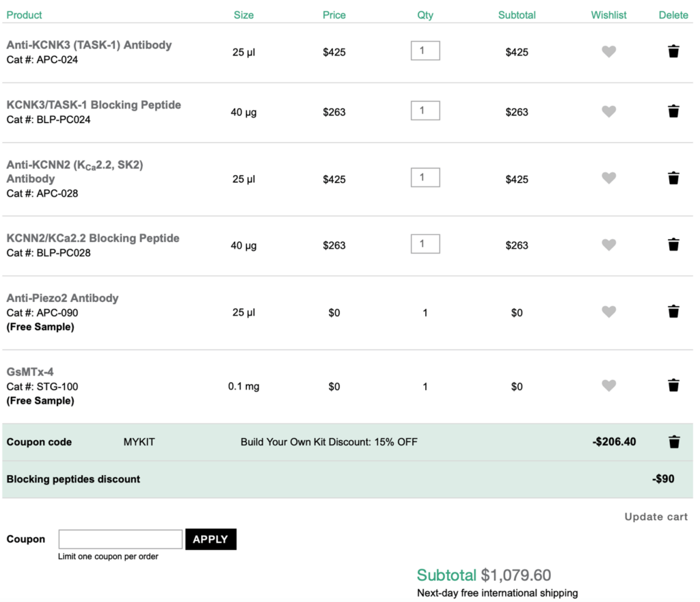
Task: Select catalog number APC-028
Action: 57,193
